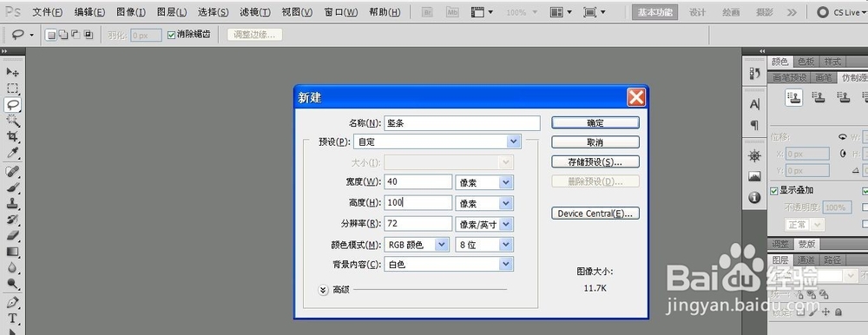This screenshot has height=335, width=868.
Task: Click the ship wheel icon in the panel dock
Action: click(754, 155)
